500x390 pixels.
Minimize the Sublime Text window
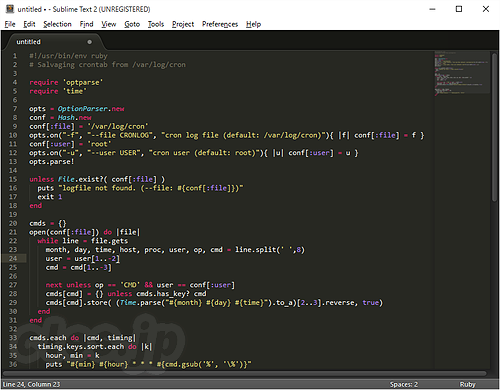click(x=432, y=9)
